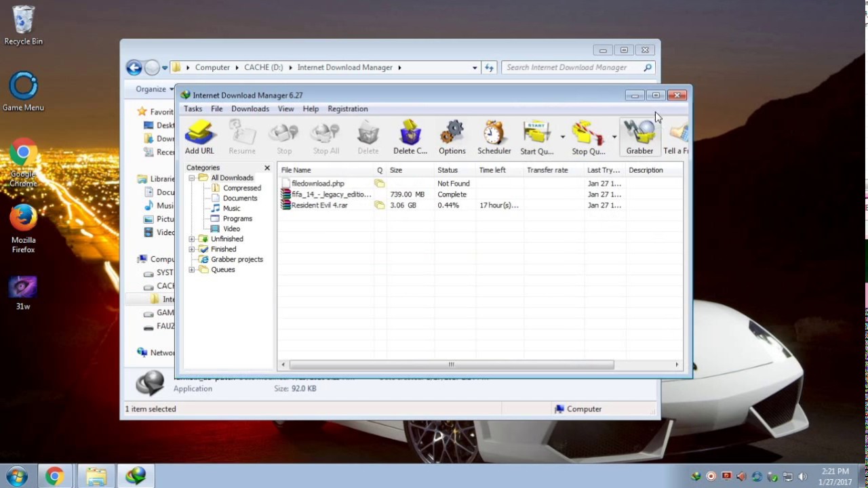Select Grabber projects in categories tree
Screen dimensions: 868x488
pyautogui.click(x=237, y=259)
